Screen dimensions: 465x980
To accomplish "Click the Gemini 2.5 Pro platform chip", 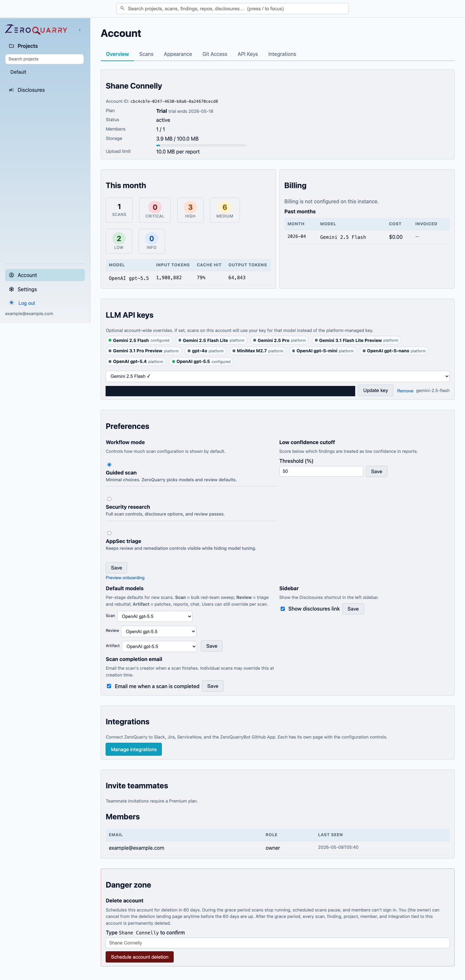I will pyautogui.click(x=279, y=340).
